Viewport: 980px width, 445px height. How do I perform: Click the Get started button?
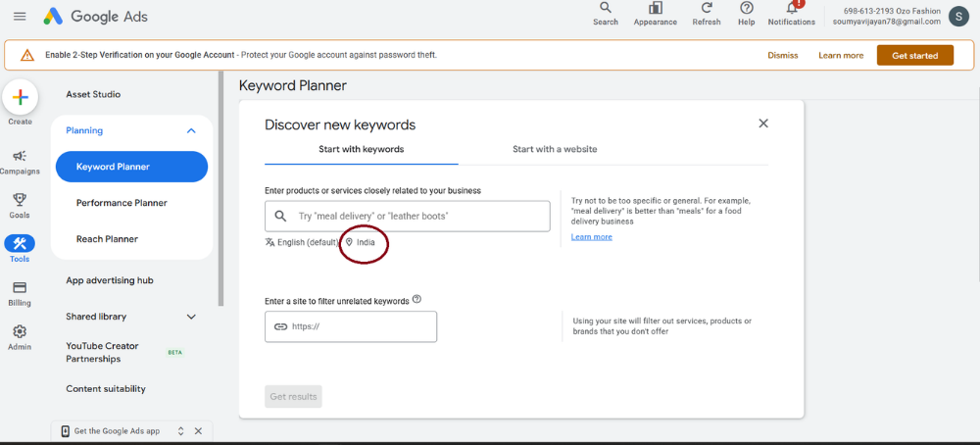click(x=915, y=56)
